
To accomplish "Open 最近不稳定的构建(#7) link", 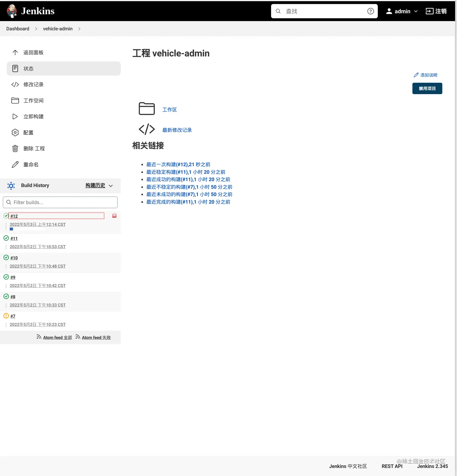I will tap(190, 187).
